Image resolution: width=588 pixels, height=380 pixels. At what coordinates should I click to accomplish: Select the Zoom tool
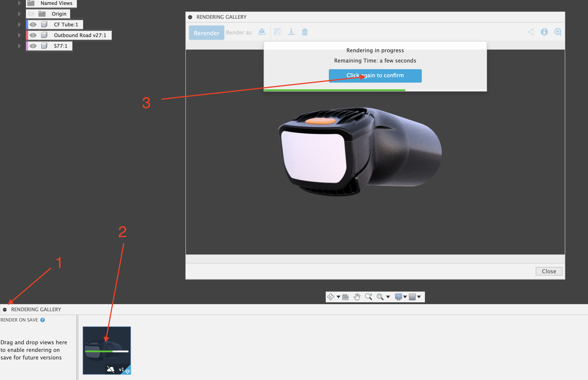click(368, 297)
